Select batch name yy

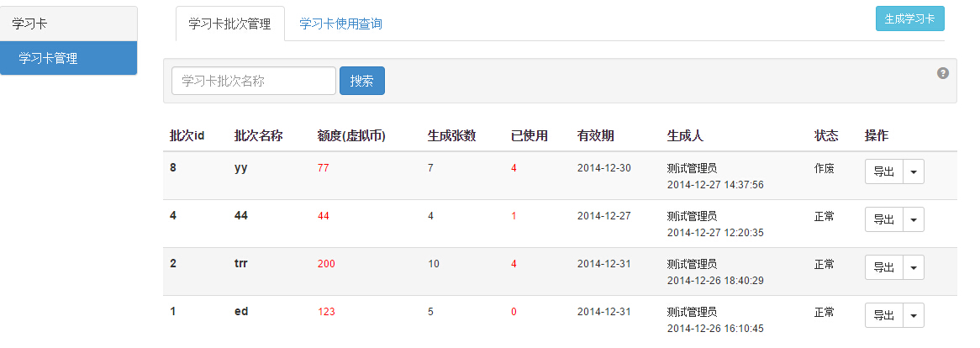tap(240, 168)
